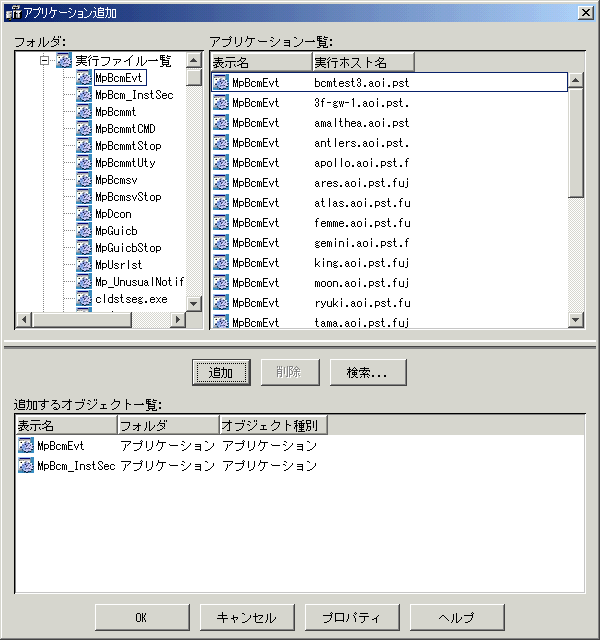The image size is (600, 640).
Task: Select the MpBcmEvt row in added objects list
Action: 167,445
